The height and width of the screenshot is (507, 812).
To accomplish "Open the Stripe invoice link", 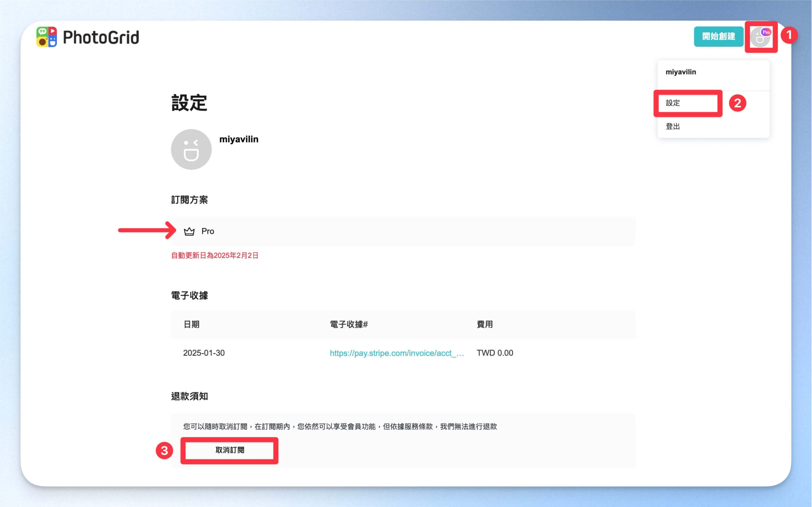I will (x=397, y=353).
